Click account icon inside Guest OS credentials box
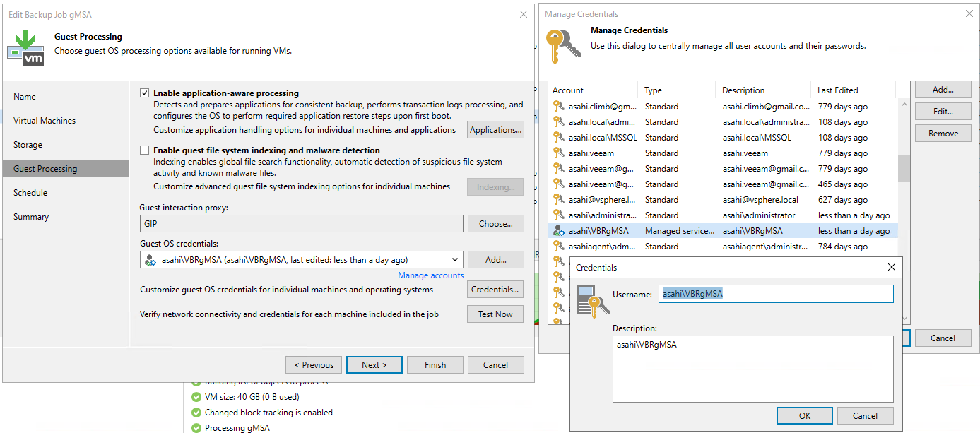Viewport: 980px width, 433px height. [150, 260]
